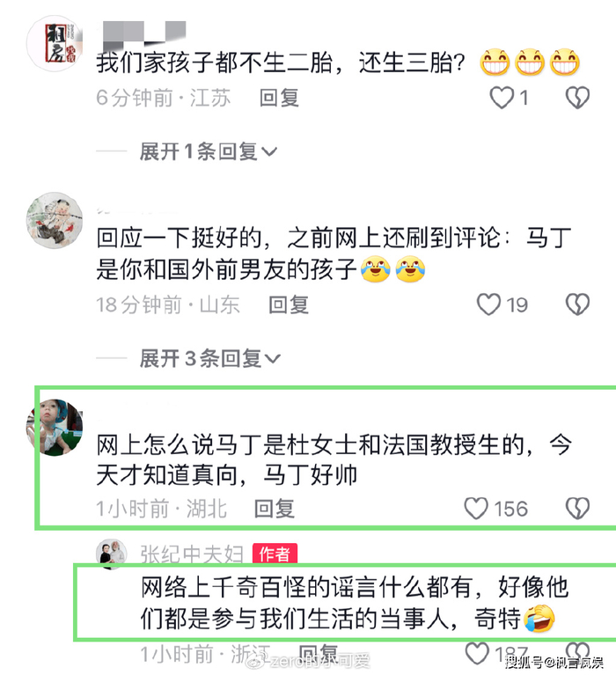Open the baby photo avatar profile

click(x=55, y=427)
